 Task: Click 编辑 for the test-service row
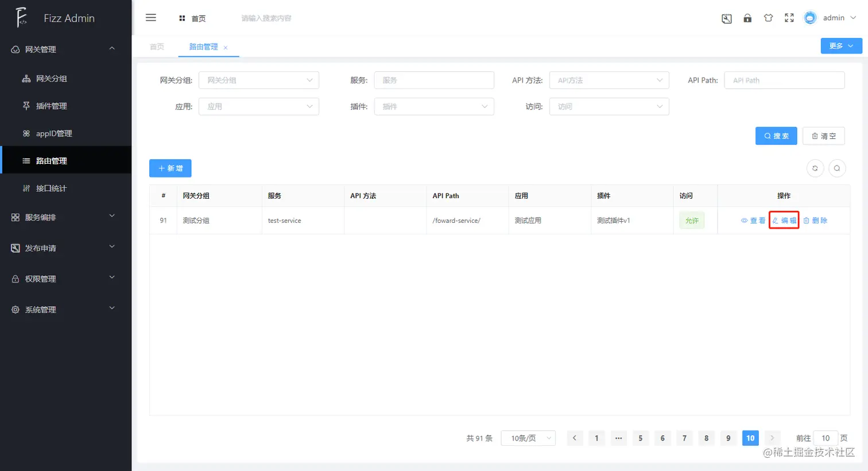[784, 221]
